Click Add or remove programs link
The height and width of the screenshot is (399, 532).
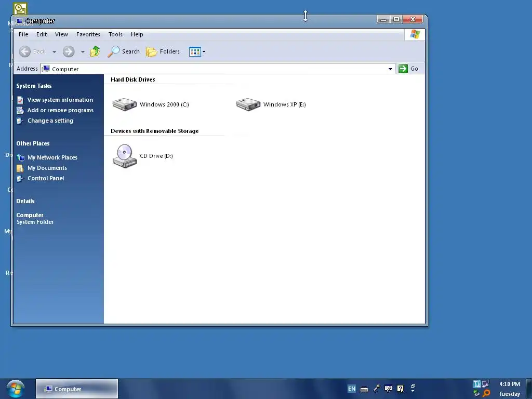click(x=60, y=110)
